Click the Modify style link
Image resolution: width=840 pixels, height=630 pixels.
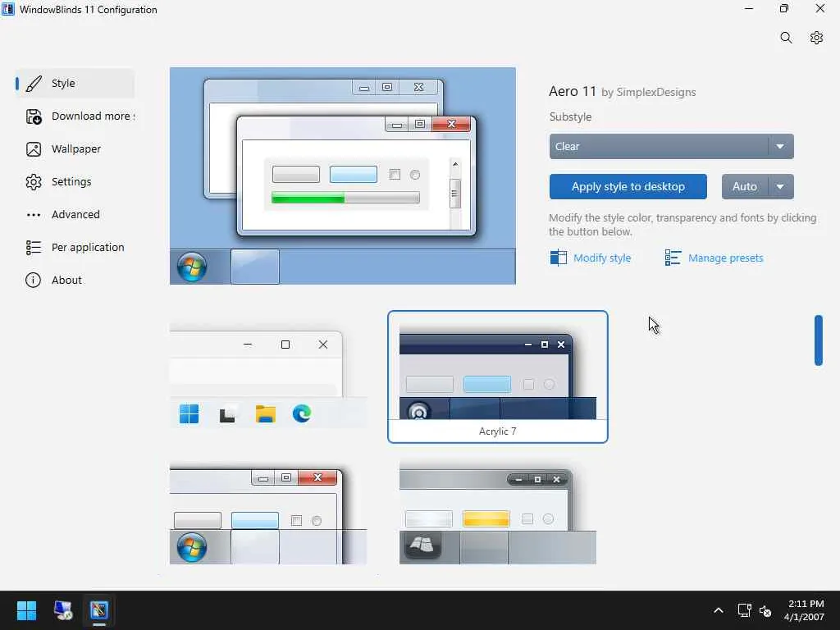(x=601, y=258)
